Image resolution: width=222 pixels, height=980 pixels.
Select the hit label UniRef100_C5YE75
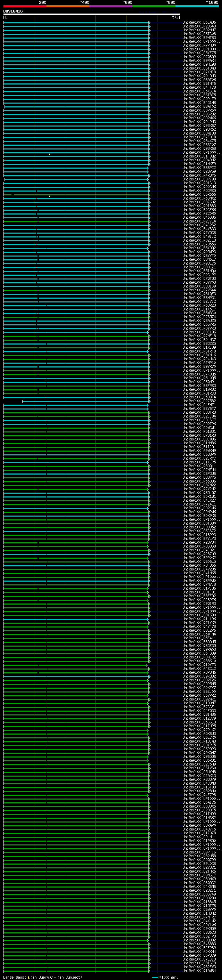click(199, 53)
